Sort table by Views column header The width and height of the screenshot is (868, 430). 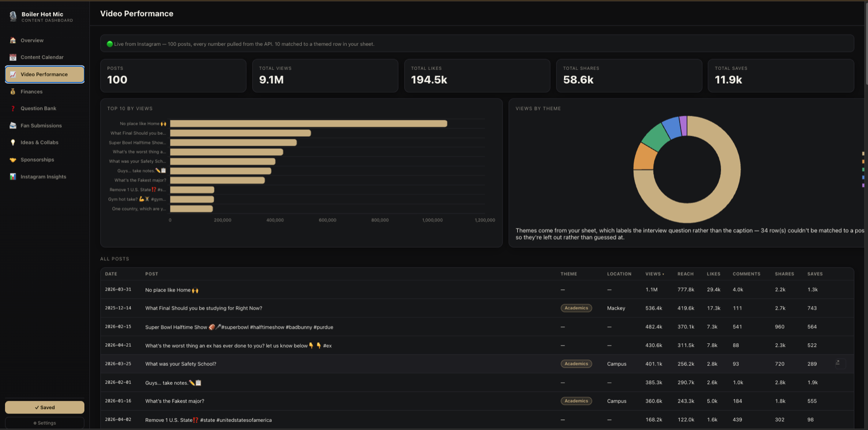(x=655, y=274)
